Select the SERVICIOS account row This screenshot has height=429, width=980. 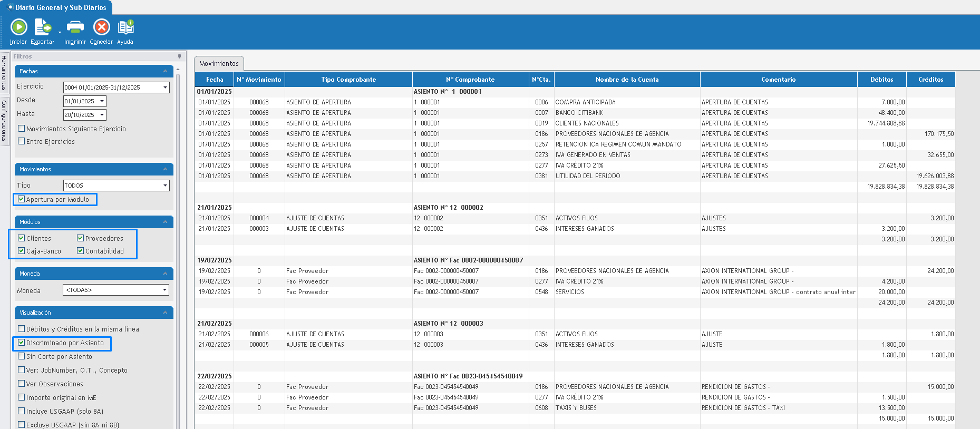(x=575, y=292)
